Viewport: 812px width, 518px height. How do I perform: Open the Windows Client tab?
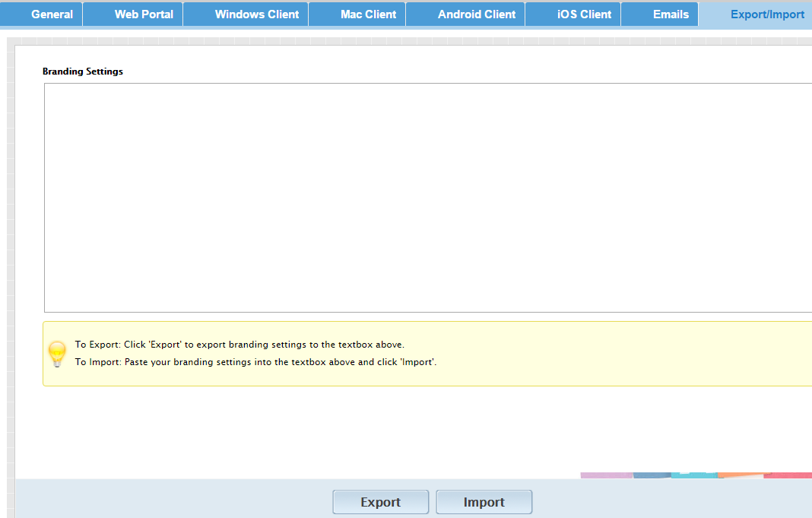click(246, 14)
